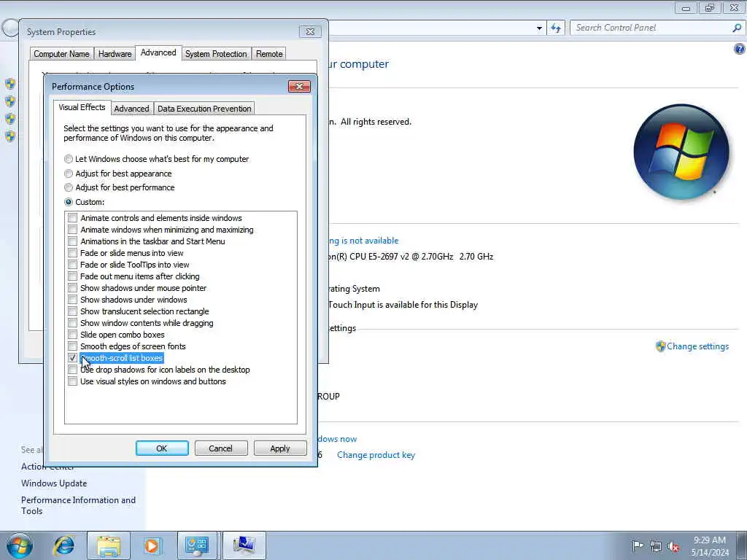Select the Custom radio option
The width and height of the screenshot is (747, 560).
[x=69, y=202]
